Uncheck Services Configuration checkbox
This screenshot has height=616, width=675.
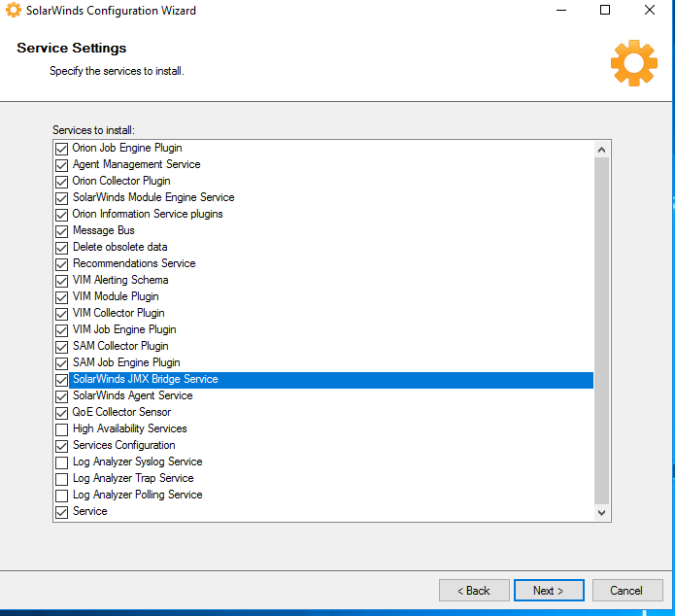[x=61, y=446]
